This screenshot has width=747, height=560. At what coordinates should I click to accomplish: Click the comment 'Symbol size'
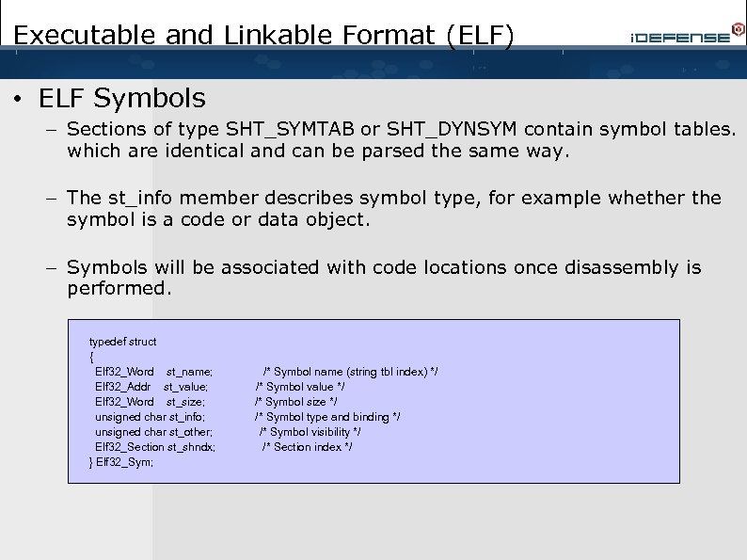pyautogui.click(x=295, y=402)
